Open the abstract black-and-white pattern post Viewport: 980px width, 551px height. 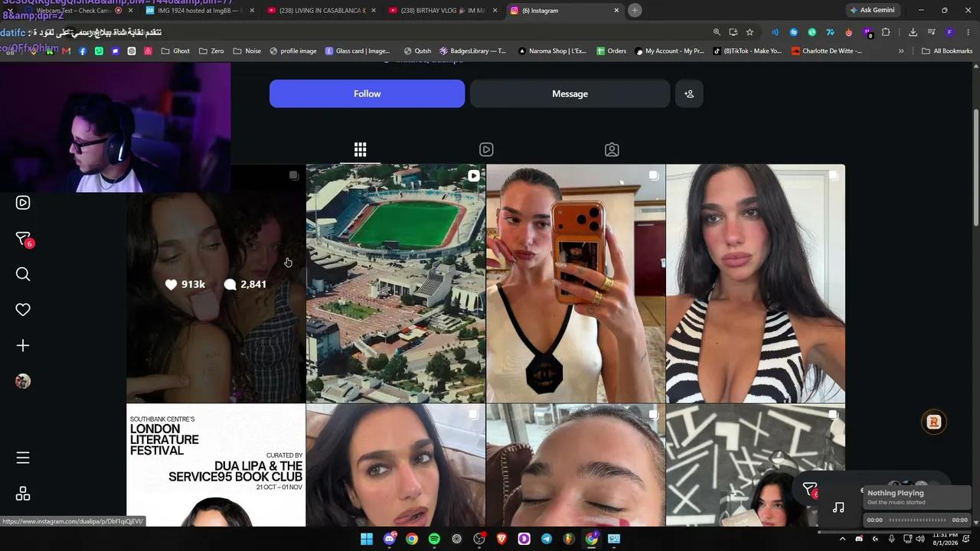coord(756,465)
